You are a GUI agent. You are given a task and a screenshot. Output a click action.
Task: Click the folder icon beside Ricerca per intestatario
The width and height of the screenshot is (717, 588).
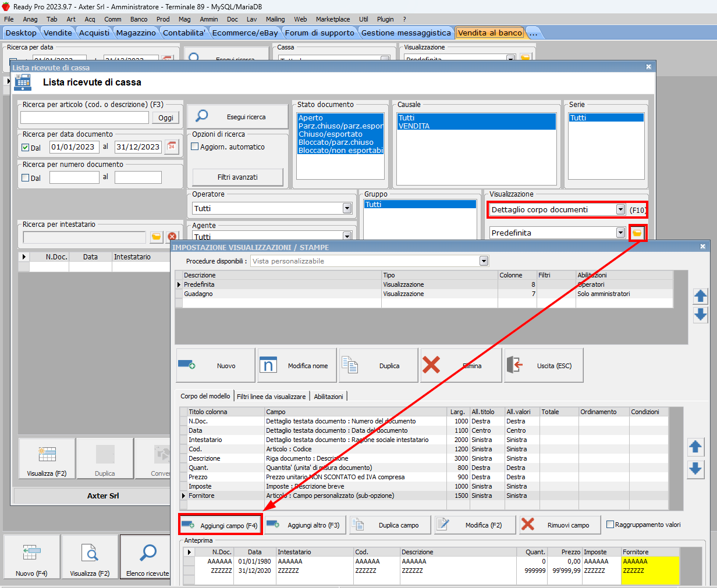click(x=156, y=237)
